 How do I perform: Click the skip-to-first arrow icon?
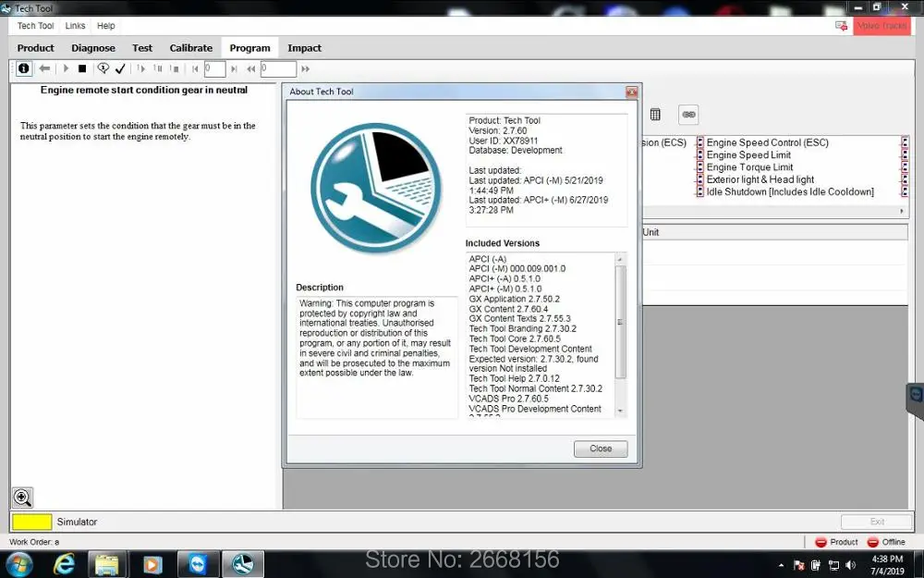point(195,69)
